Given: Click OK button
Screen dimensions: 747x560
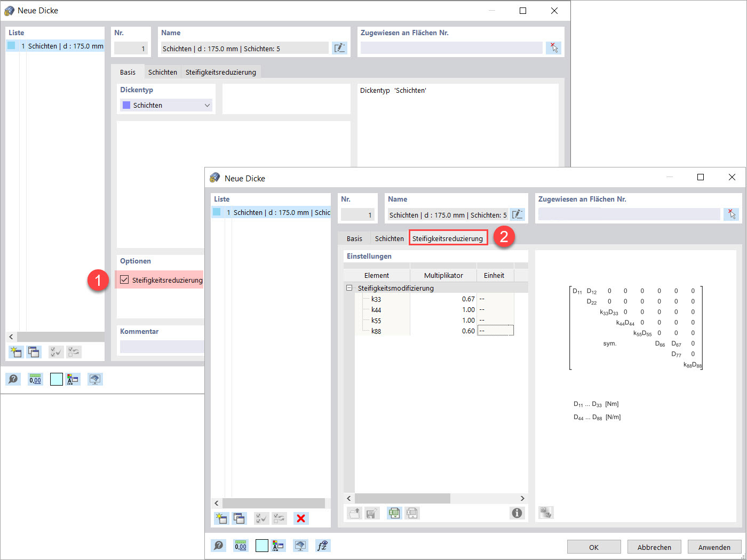Looking at the screenshot, I should pos(594,547).
